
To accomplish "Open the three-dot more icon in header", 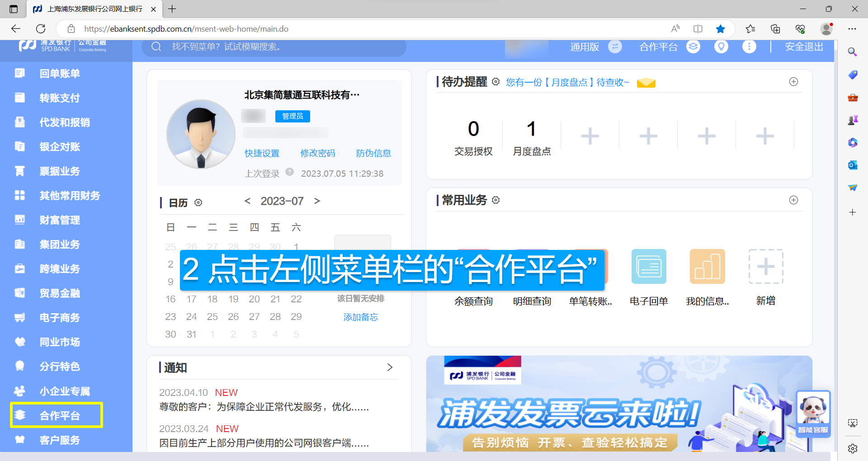I will coord(749,47).
